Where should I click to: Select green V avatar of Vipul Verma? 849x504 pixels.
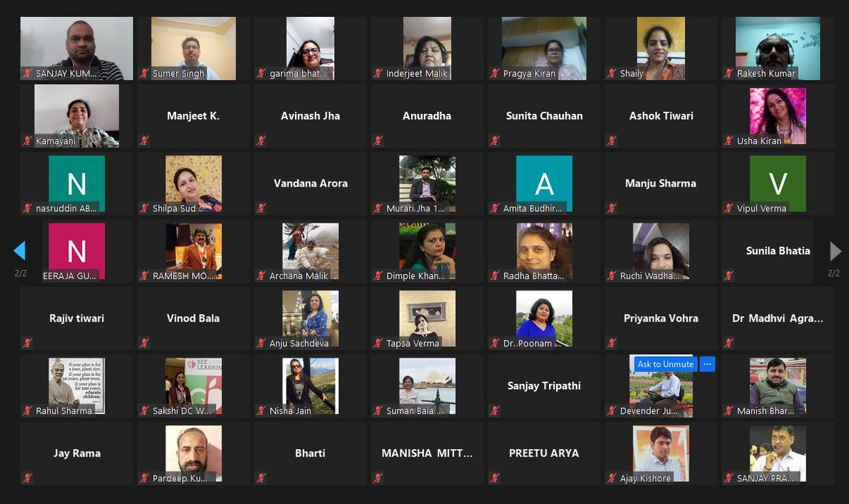pyautogui.click(x=778, y=183)
